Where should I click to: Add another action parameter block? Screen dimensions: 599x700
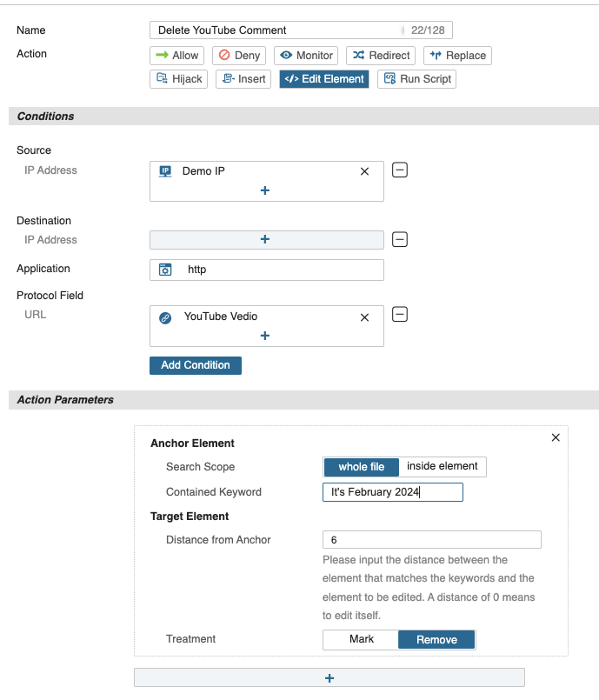pyautogui.click(x=329, y=678)
